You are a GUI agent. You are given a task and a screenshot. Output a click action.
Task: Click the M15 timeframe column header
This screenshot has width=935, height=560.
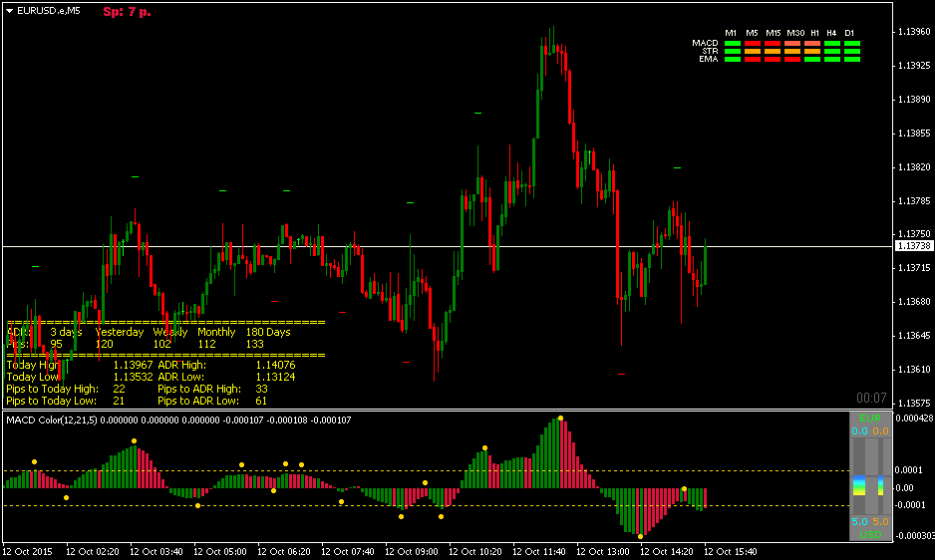pyautogui.click(x=773, y=33)
